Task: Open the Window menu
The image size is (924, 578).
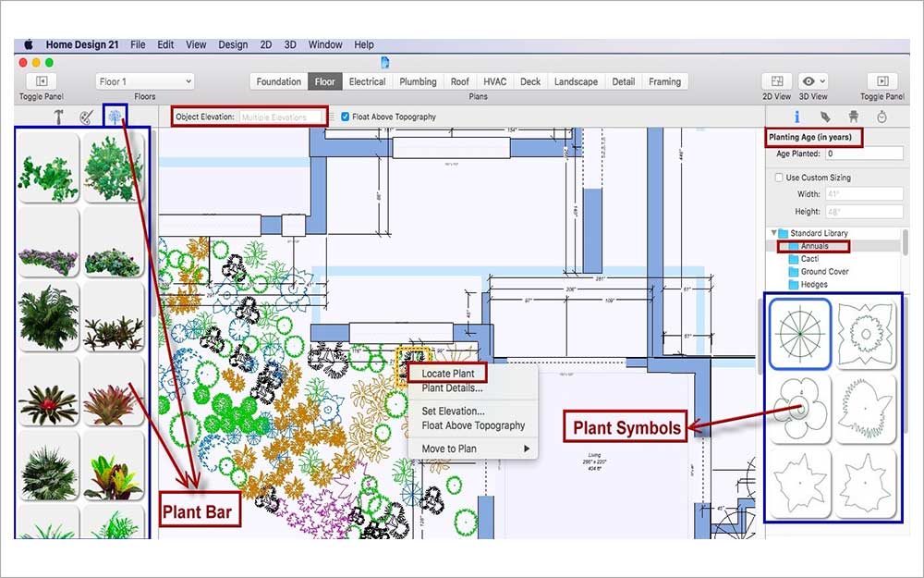Action: 325,44
